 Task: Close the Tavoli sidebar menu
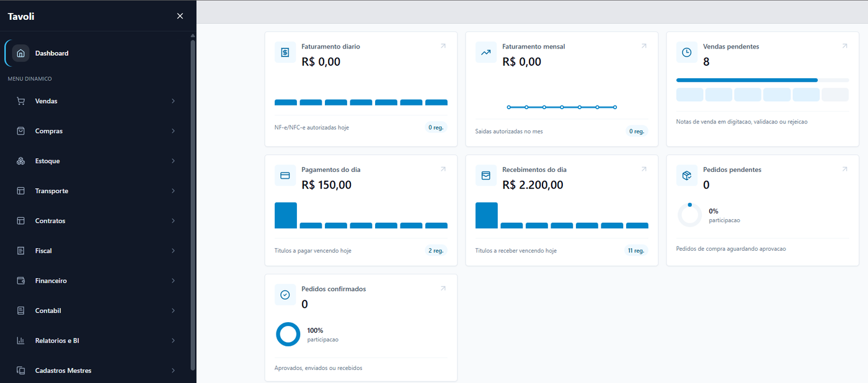(x=180, y=16)
